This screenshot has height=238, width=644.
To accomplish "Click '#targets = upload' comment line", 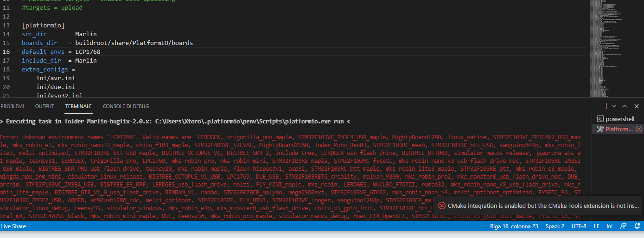I will click(52, 7).
